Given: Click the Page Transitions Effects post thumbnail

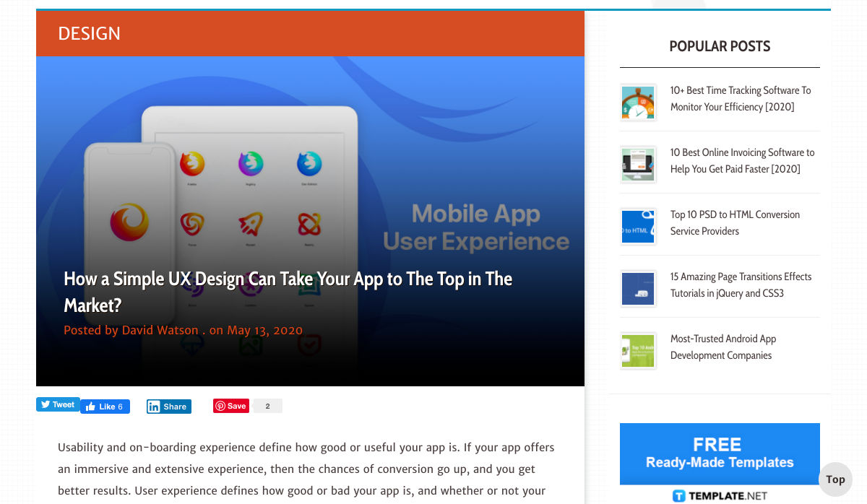Looking at the screenshot, I should coord(638,288).
